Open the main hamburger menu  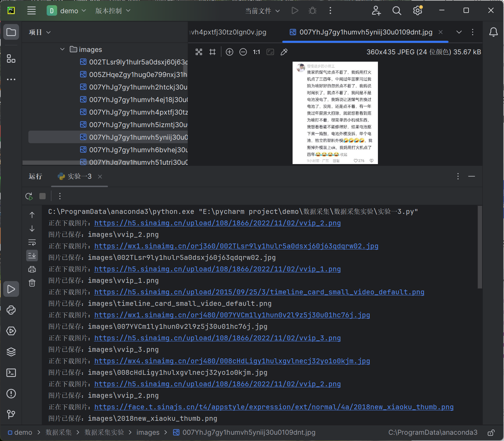point(31,11)
